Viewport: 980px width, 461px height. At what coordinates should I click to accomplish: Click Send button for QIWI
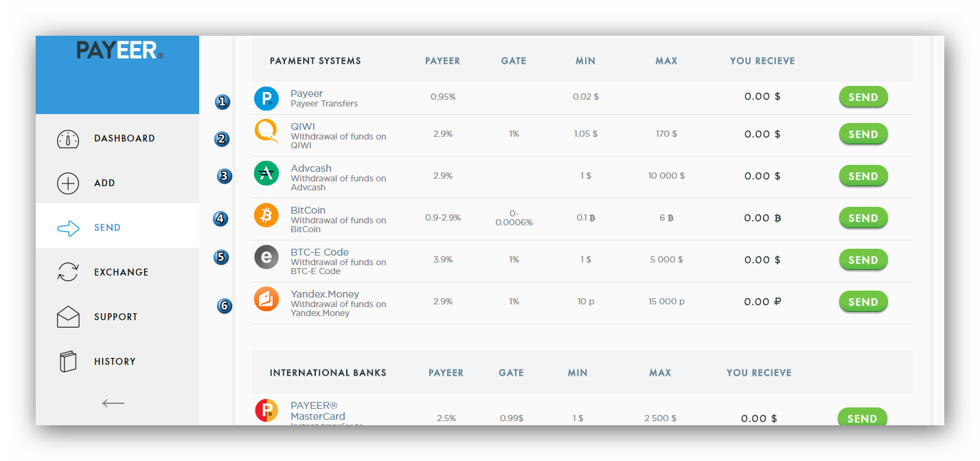pyautogui.click(x=863, y=134)
